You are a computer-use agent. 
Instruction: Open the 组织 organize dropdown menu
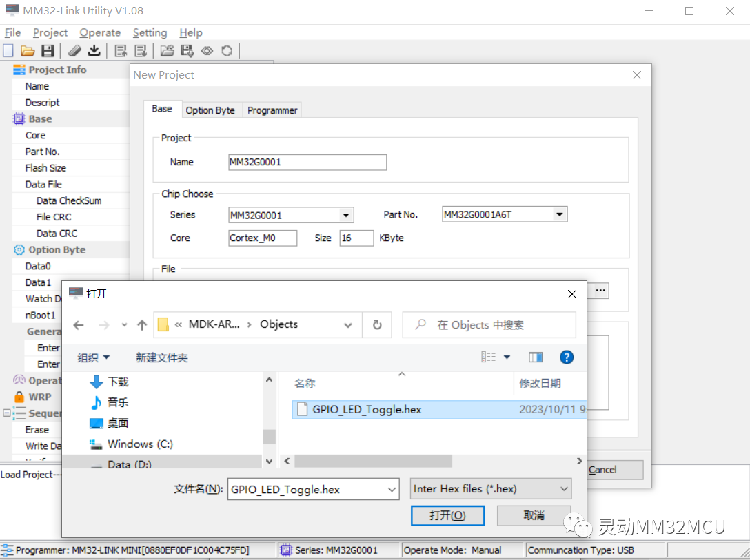[94, 357]
